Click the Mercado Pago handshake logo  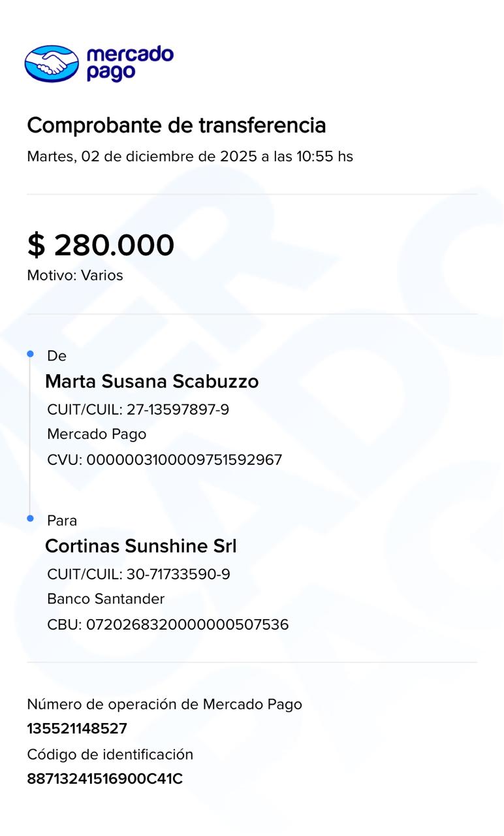tap(52, 63)
